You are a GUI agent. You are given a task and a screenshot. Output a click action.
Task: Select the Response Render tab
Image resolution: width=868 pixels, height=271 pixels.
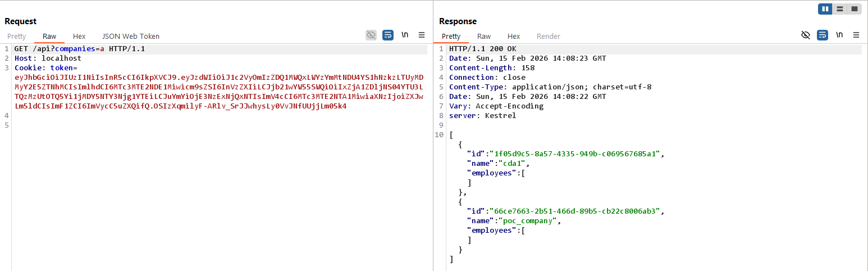(x=549, y=36)
